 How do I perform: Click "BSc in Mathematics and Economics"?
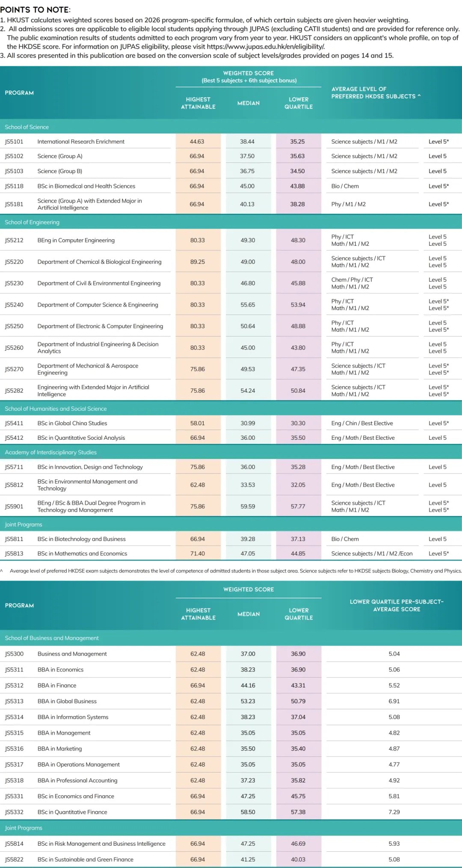click(82, 554)
